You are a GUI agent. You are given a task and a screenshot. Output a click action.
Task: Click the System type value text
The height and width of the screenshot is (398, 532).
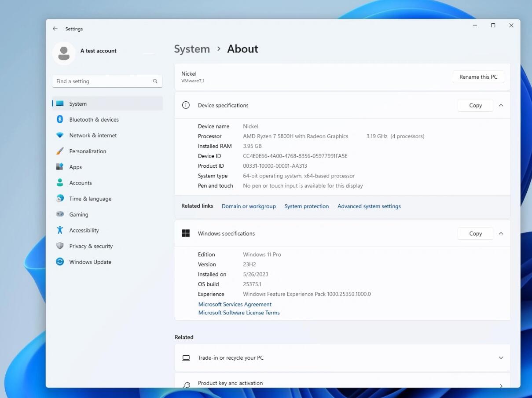pyautogui.click(x=299, y=176)
